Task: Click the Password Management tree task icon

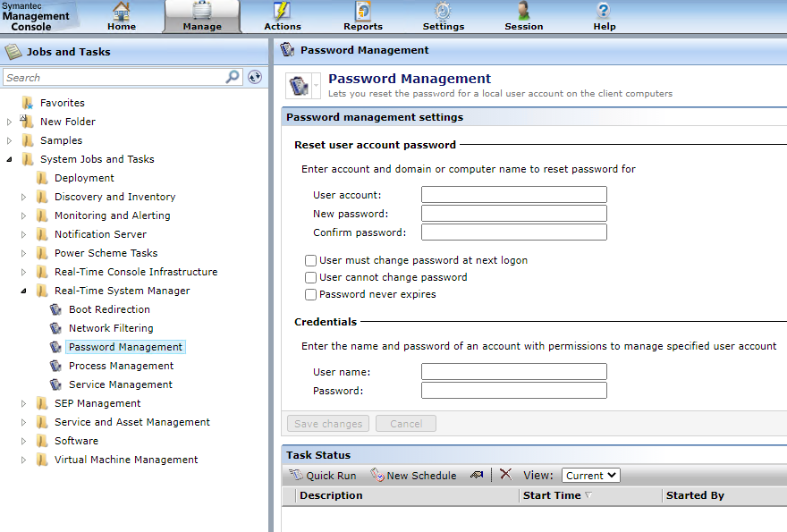Action: click(x=55, y=347)
